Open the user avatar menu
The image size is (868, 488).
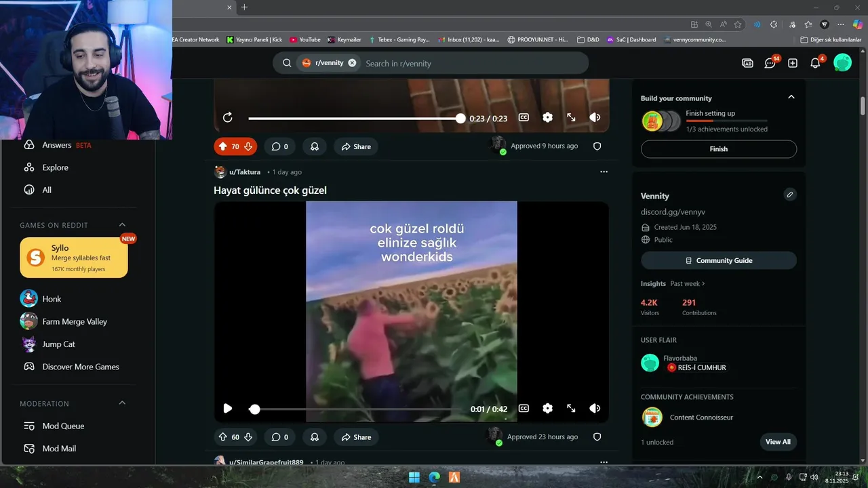[x=842, y=63]
